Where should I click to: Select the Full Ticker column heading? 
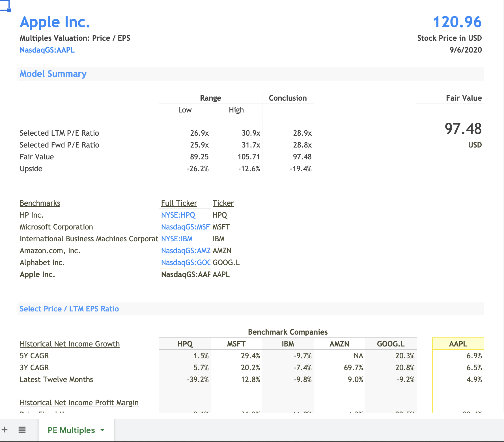tap(179, 203)
